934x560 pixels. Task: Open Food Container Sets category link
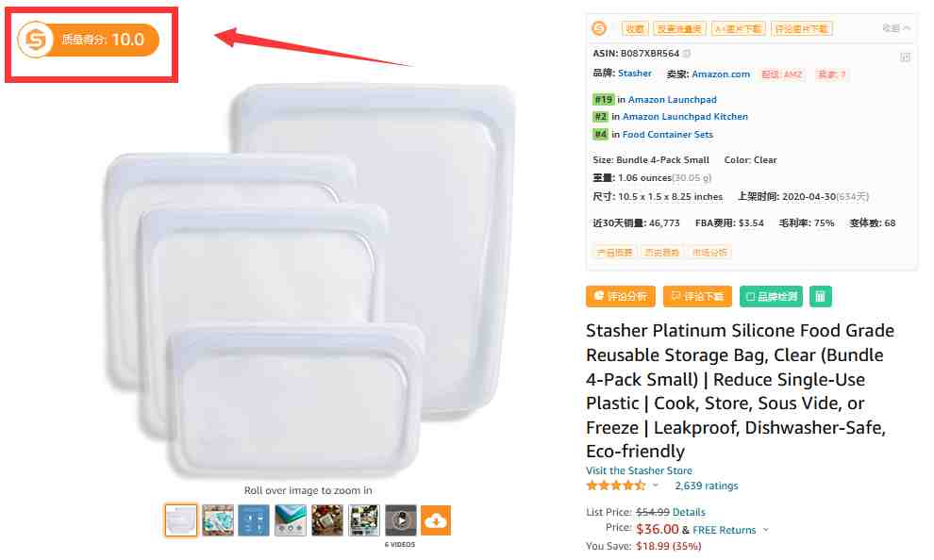coord(668,135)
